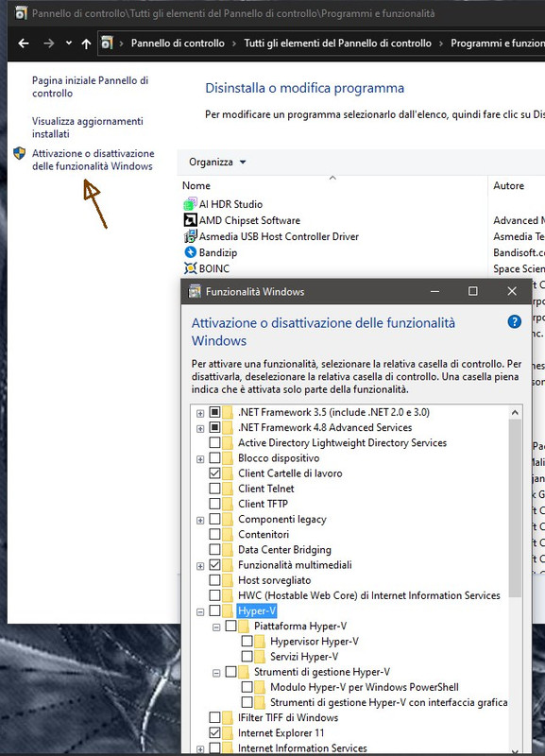
Task: Click the shield icon beside Windows features link
Action: click(x=19, y=153)
